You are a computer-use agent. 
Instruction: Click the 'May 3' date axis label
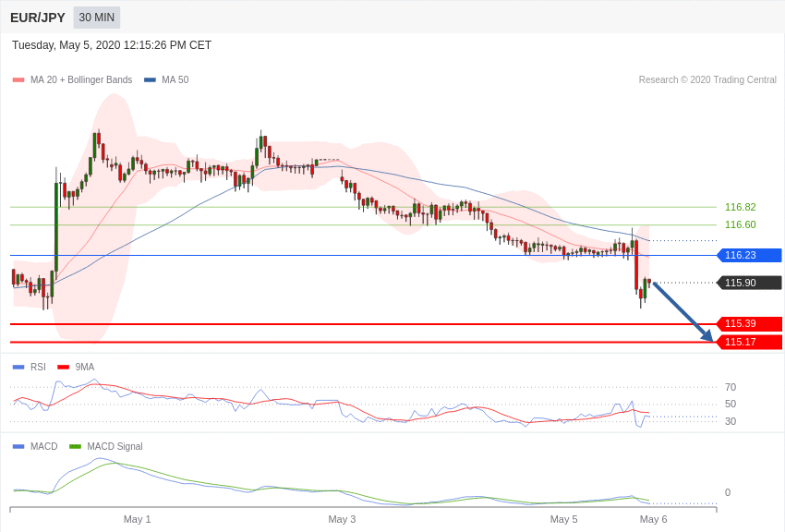coord(342,519)
